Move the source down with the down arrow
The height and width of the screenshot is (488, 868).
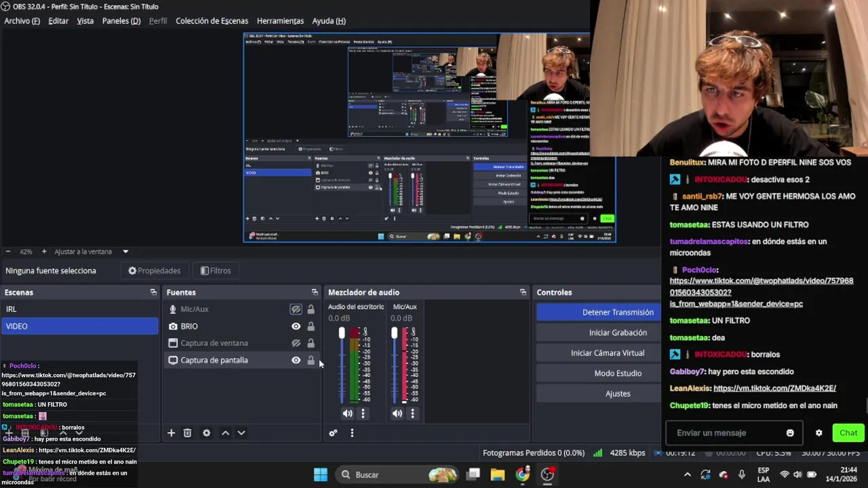tap(241, 433)
